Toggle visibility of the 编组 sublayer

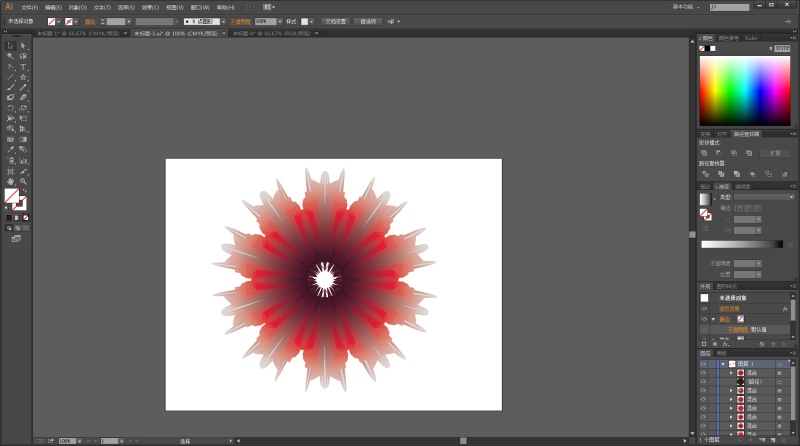pyautogui.click(x=703, y=381)
